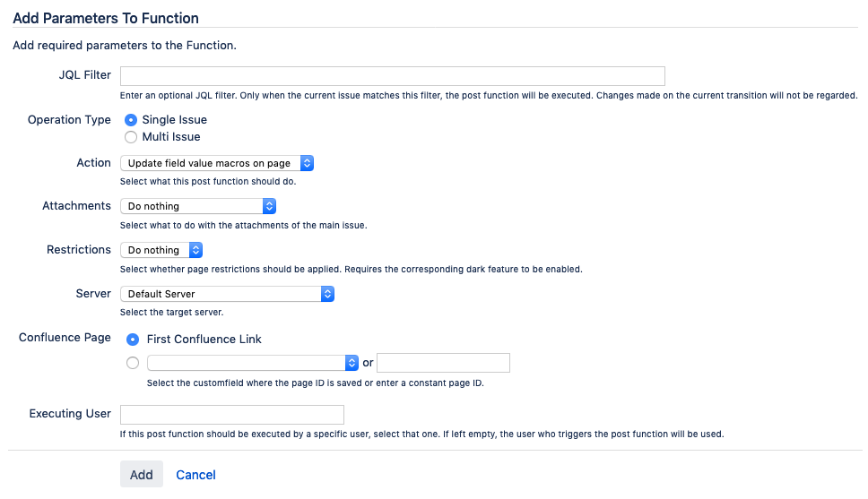
Task: Click the Confluence Page label
Action: pos(65,338)
